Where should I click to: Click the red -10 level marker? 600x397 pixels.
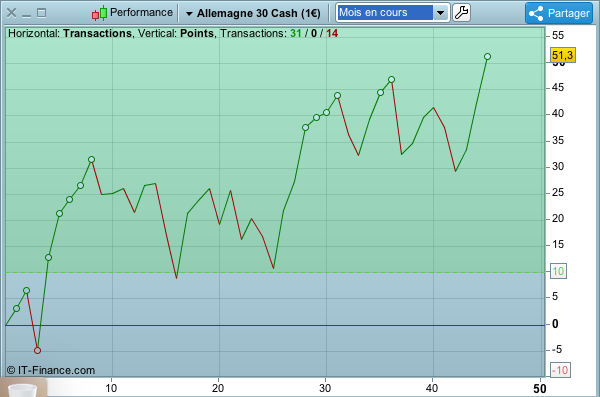click(x=560, y=370)
